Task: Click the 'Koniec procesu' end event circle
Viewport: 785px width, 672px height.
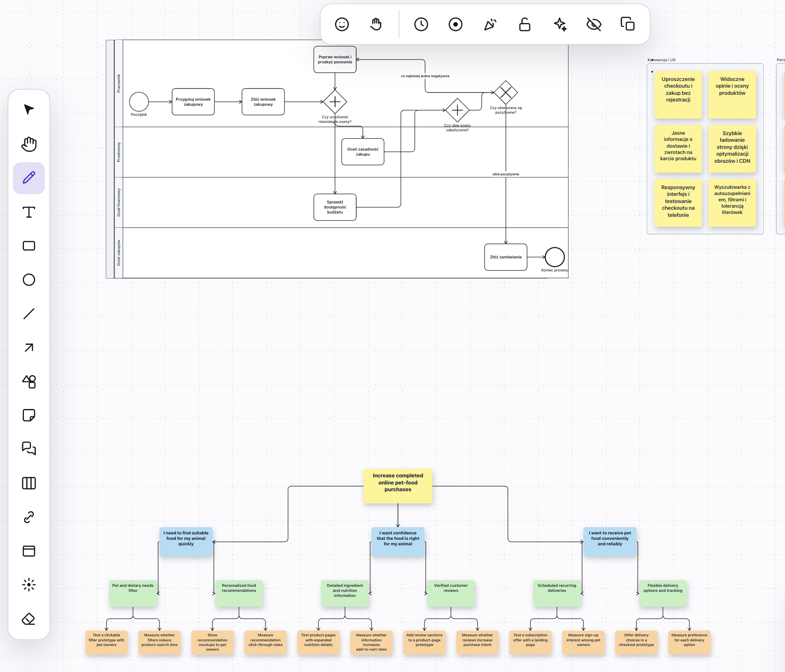Action: (555, 257)
